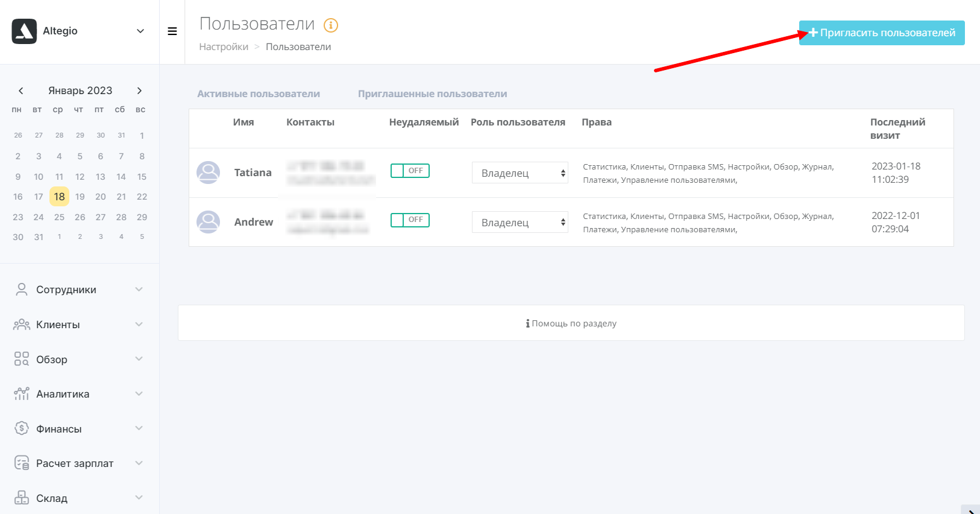Screen dimensions: 980x514
Task: Click Andrew's last visit 2022-12-01
Action: tap(896, 223)
